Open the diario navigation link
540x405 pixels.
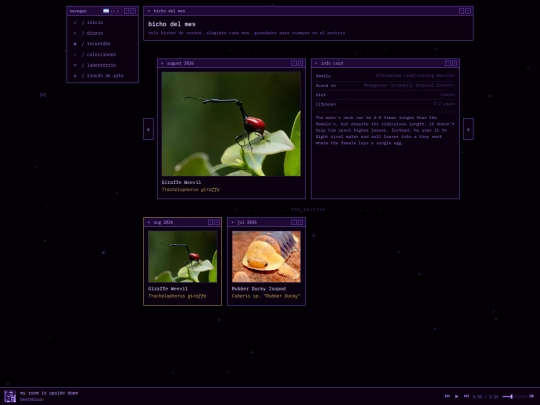92,33
